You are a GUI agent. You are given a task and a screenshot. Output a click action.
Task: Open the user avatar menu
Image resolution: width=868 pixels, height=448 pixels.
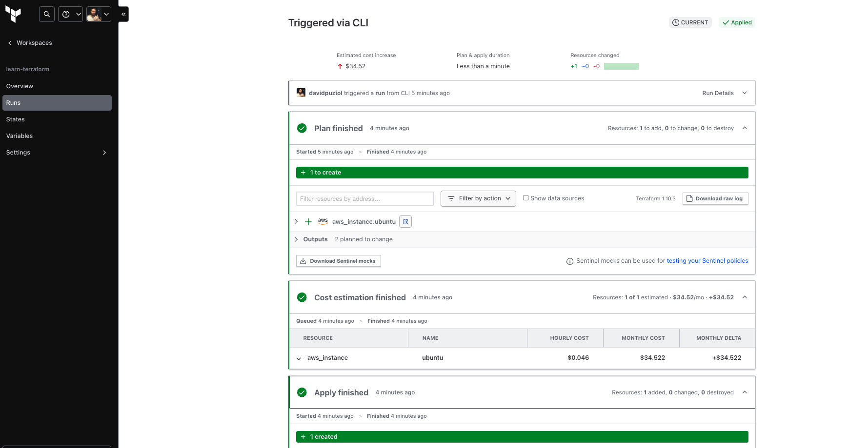tap(99, 14)
